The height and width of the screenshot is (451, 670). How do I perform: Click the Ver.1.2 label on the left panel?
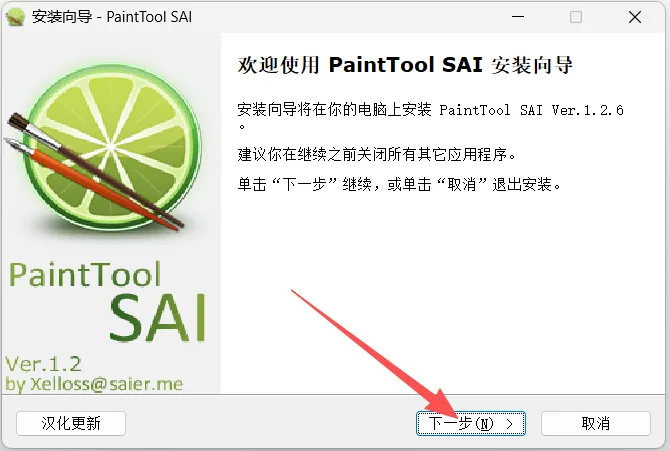(43, 364)
